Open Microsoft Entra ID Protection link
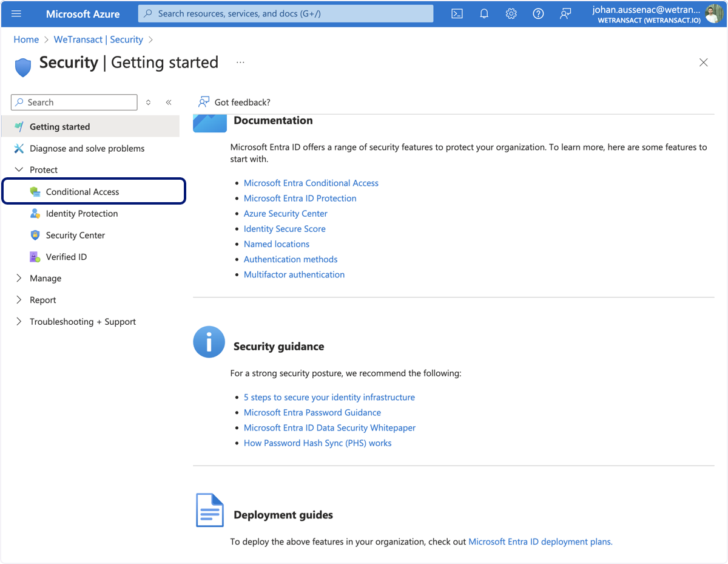Image resolution: width=728 pixels, height=564 pixels. (x=300, y=198)
